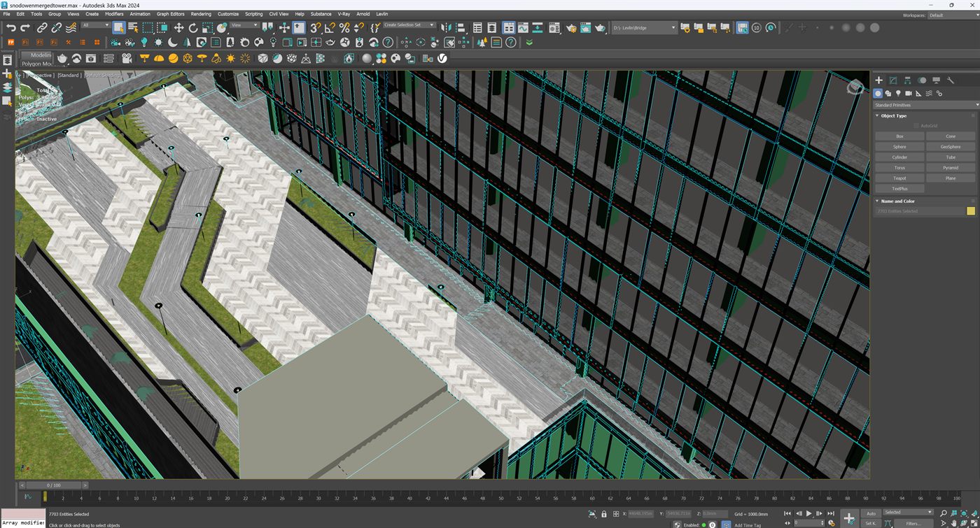Open the Rendering menu

(x=201, y=14)
